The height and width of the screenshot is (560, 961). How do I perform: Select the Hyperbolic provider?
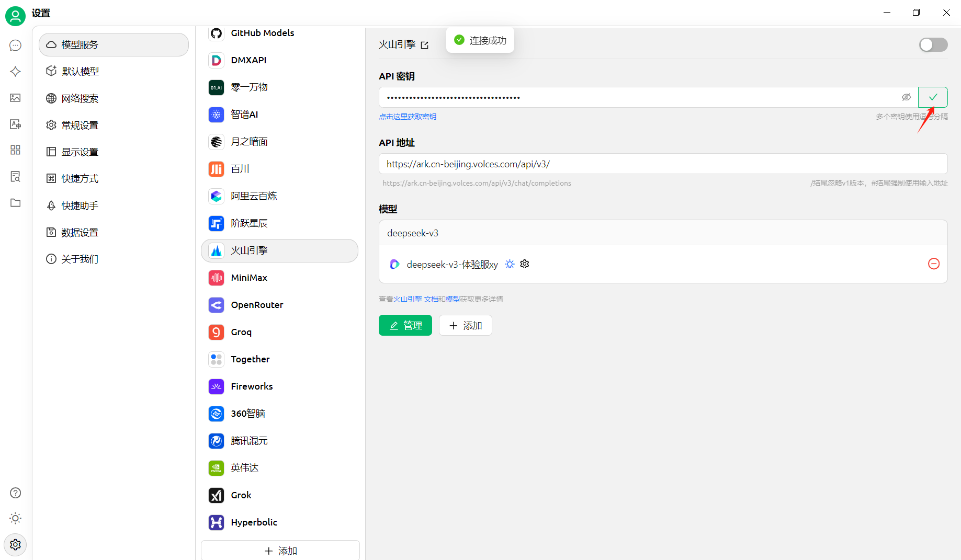(x=280, y=522)
